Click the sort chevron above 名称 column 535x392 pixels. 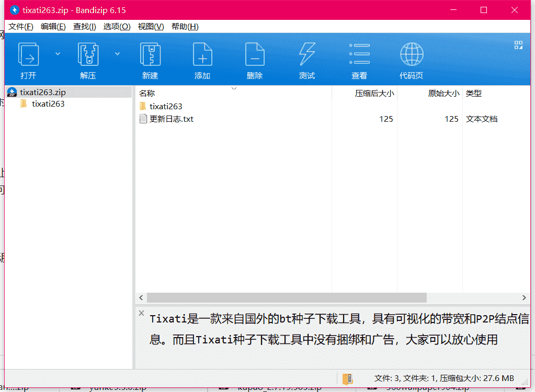pyautogui.click(x=234, y=89)
